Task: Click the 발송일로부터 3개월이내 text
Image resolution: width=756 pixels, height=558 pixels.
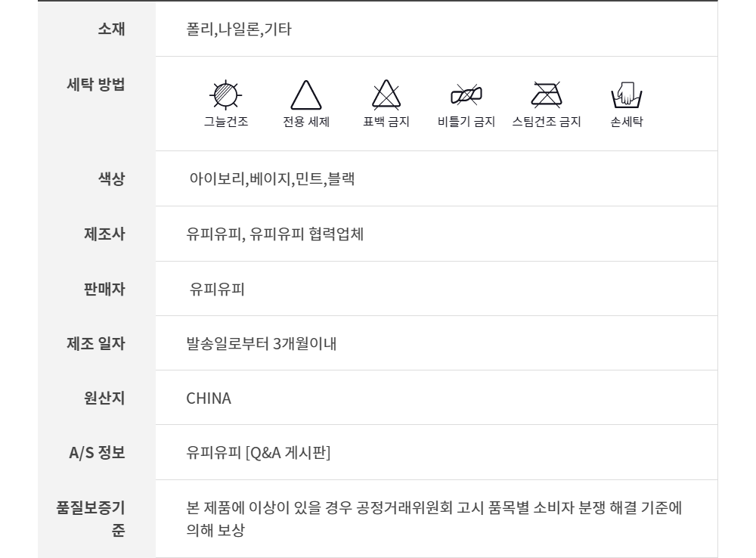Action: pos(261,344)
